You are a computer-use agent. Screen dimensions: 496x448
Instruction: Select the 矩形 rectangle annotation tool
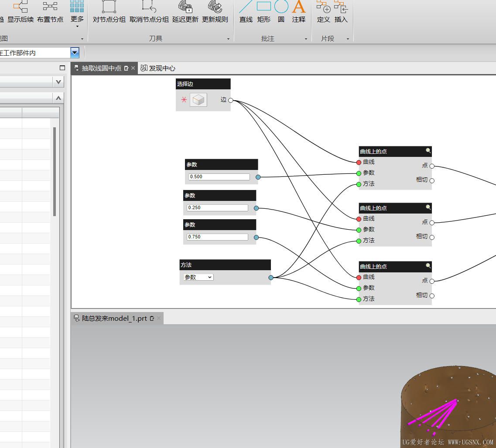[264, 7]
